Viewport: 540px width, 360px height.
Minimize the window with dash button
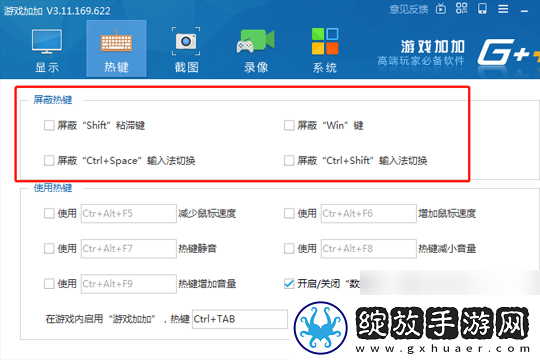tap(524, 11)
